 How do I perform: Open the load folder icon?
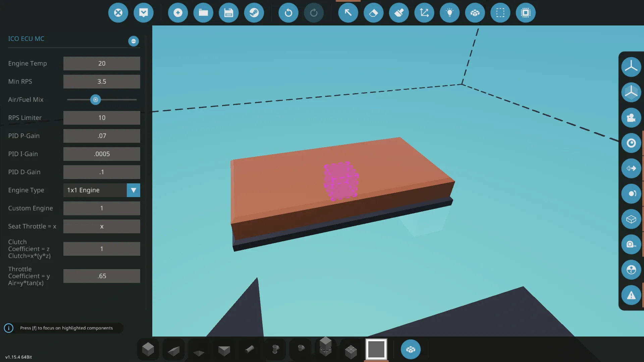coord(203,13)
